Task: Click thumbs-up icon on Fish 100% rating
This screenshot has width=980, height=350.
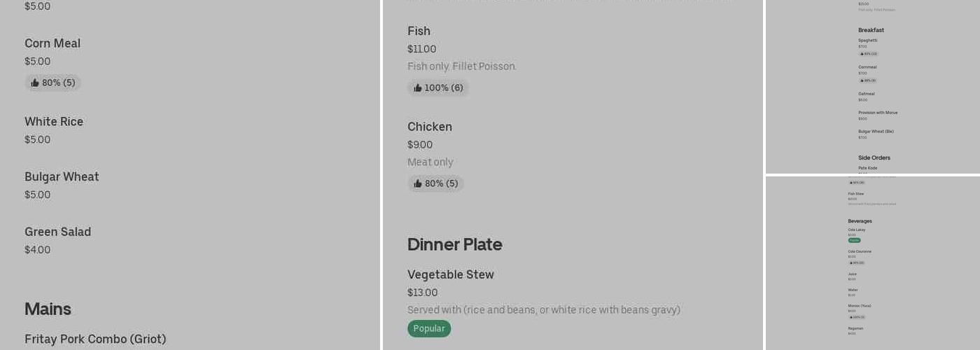Action: 418,88
